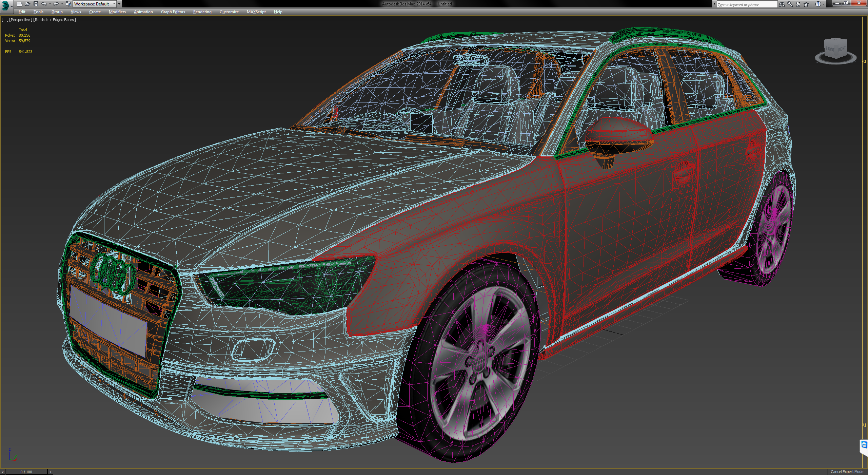Image resolution: width=868 pixels, height=475 pixels.
Task: Advance one frame with the next-frame arrow
Action: pos(51,472)
